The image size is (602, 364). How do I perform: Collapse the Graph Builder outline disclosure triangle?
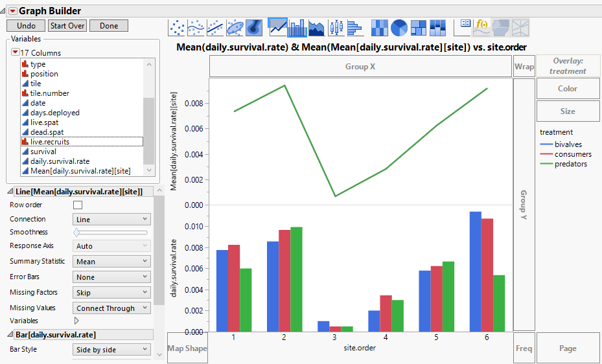click(3, 11)
